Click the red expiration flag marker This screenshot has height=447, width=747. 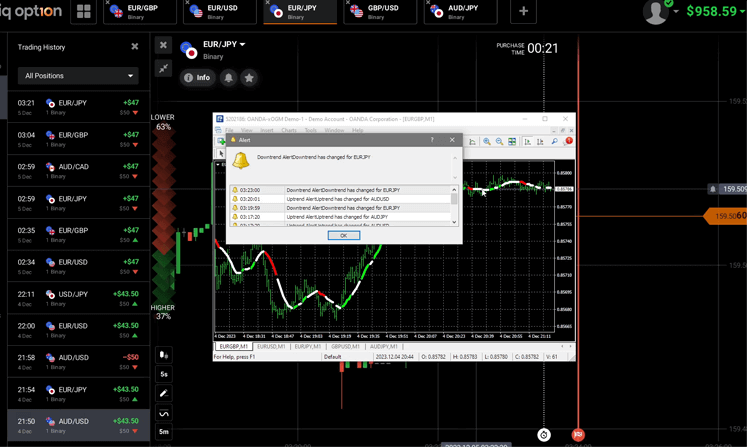coord(578,435)
